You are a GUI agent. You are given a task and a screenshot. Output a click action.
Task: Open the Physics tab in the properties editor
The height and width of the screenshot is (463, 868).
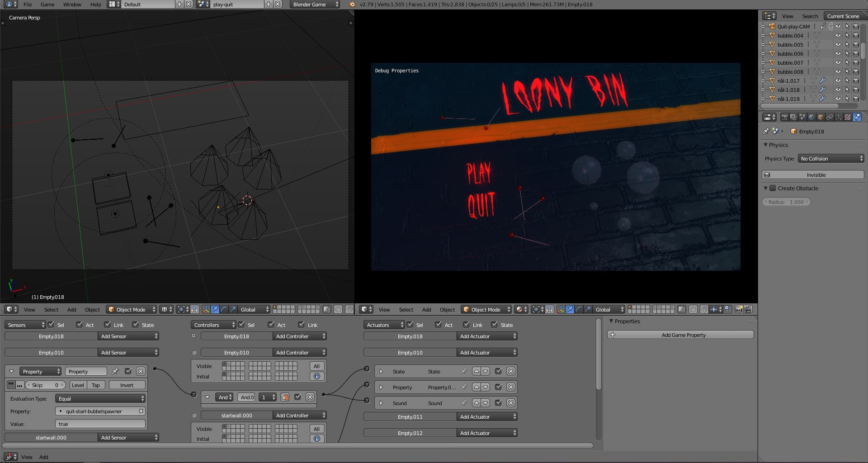point(857,117)
